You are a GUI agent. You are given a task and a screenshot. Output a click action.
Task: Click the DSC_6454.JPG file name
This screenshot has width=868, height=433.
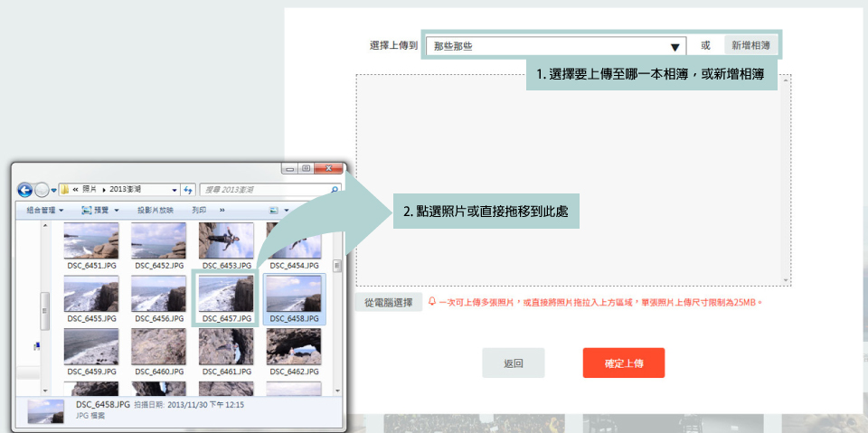294,266
